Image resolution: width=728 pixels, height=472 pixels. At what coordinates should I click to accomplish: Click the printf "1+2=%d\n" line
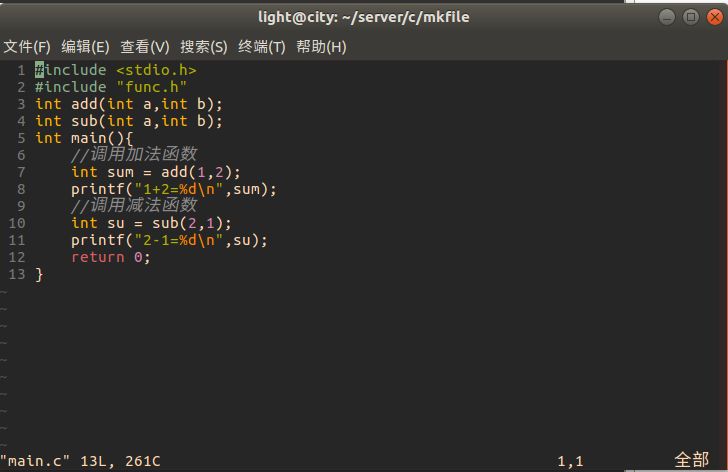click(174, 189)
